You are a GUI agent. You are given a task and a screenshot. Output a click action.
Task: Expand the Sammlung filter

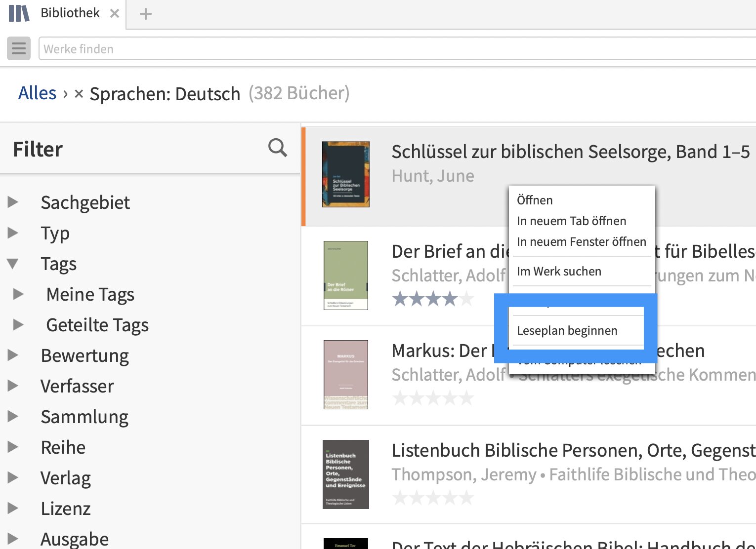tap(13, 416)
